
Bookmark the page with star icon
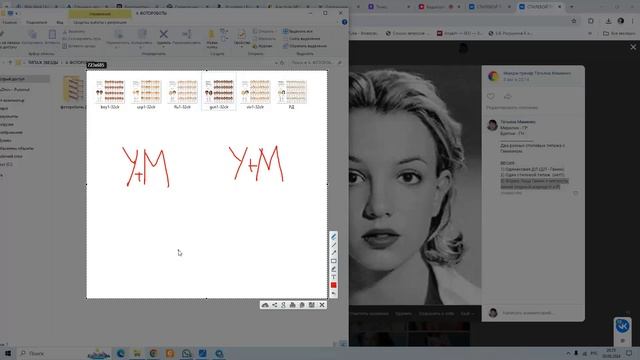pos(574,21)
